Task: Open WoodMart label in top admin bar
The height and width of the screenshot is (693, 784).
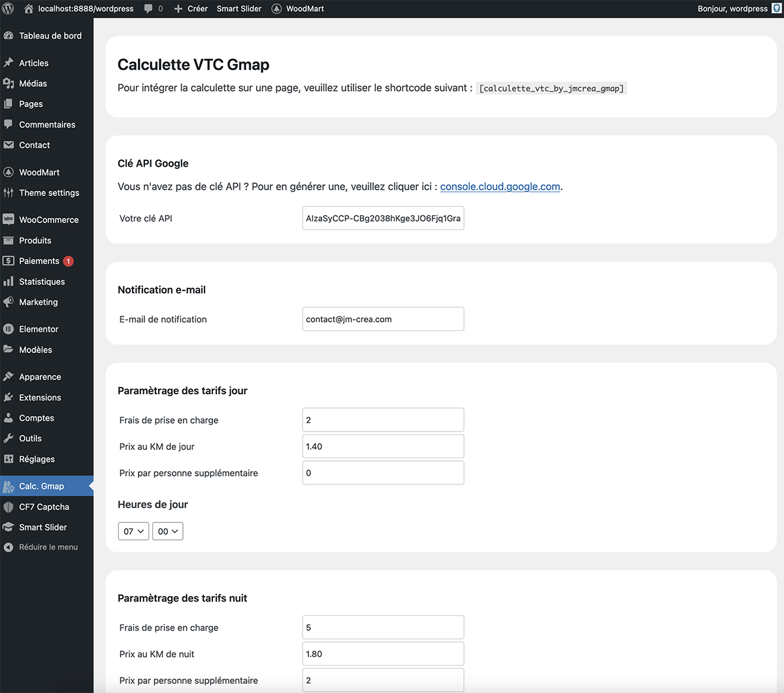Action: click(305, 8)
